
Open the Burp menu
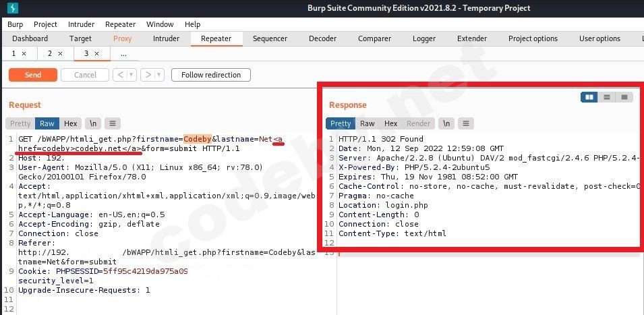(x=16, y=24)
